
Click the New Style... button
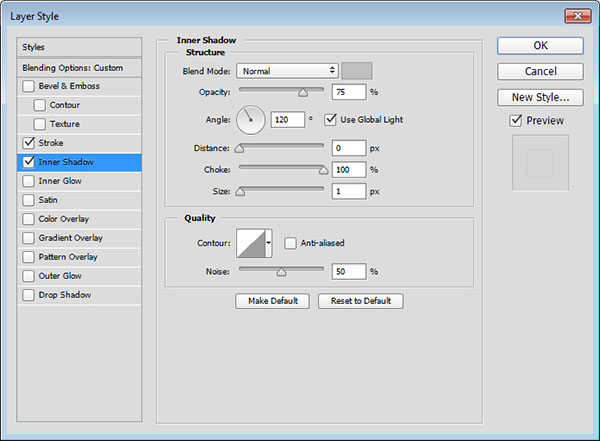pos(540,97)
